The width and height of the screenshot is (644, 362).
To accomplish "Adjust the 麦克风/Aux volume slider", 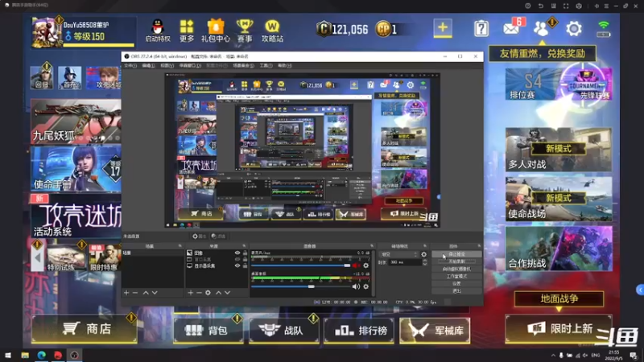I will coord(300,265).
